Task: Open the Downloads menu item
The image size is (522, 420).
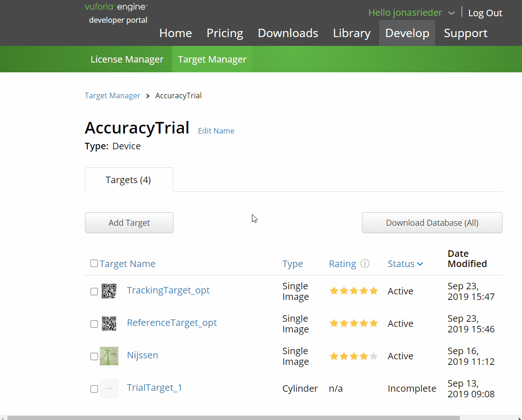Action: click(x=288, y=33)
